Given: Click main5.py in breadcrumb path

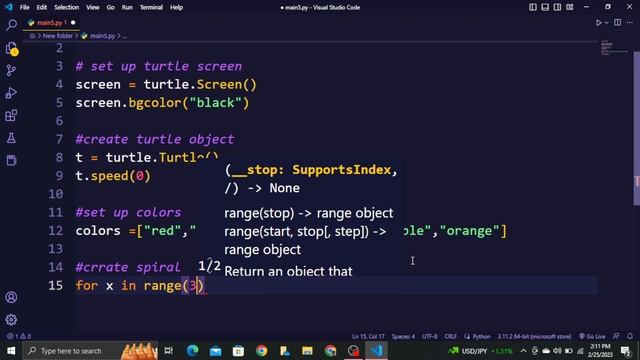Looking at the screenshot, I should point(102,36).
